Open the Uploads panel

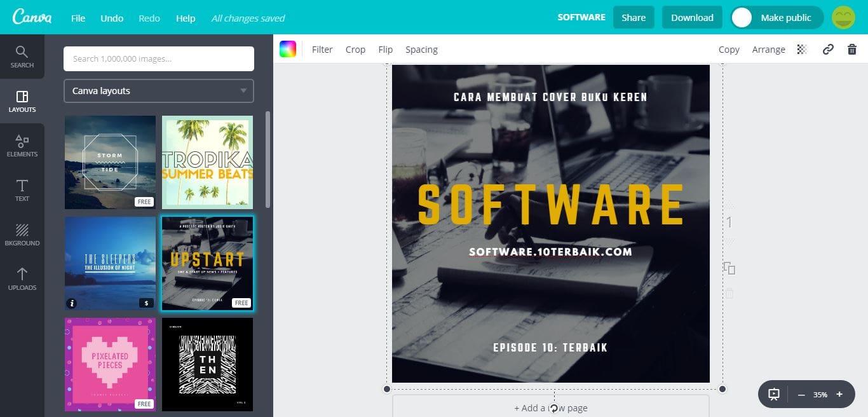(22, 279)
